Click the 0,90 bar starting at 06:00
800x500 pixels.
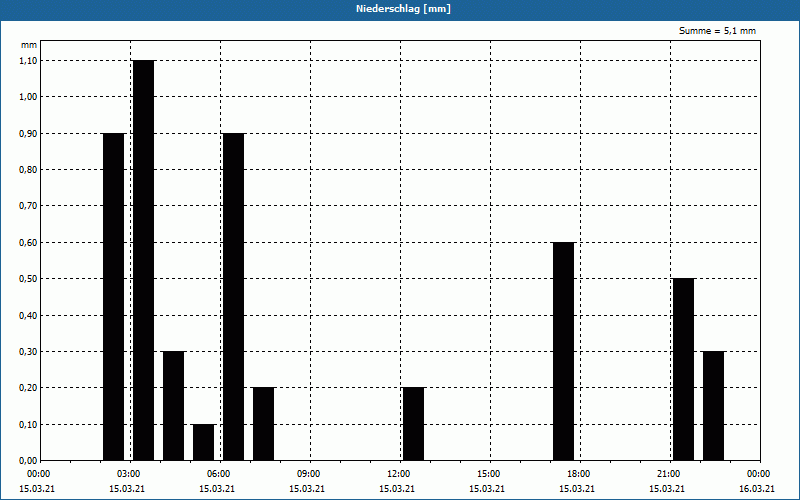[234, 297]
